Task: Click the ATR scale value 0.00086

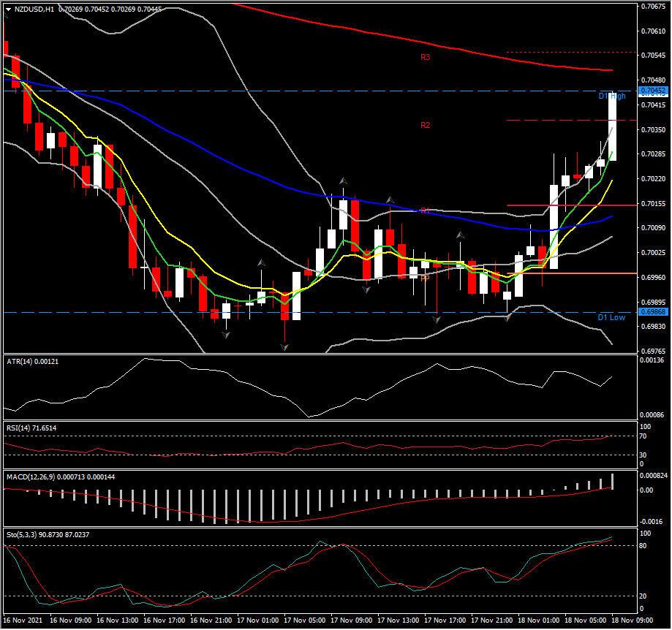Action: point(652,415)
